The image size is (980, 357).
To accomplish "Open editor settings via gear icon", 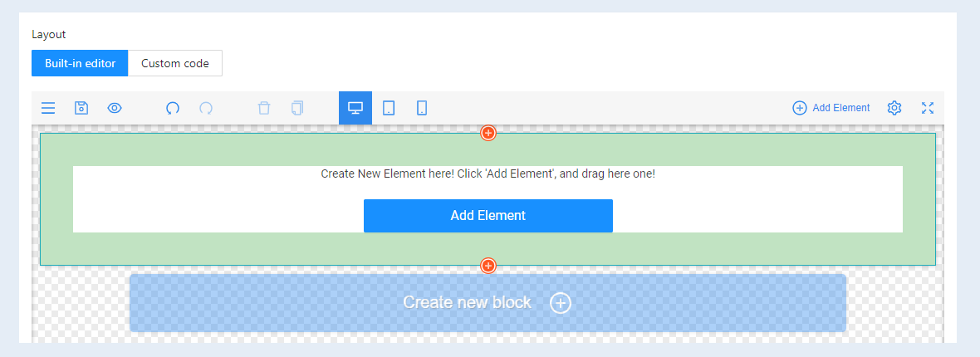I will 894,108.
